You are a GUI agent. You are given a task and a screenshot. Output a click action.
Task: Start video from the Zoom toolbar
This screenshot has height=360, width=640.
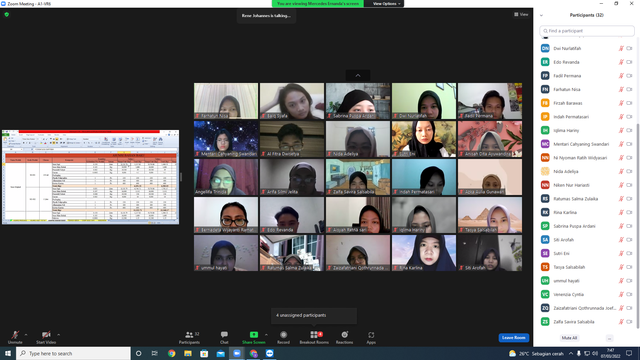(x=46, y=337)
